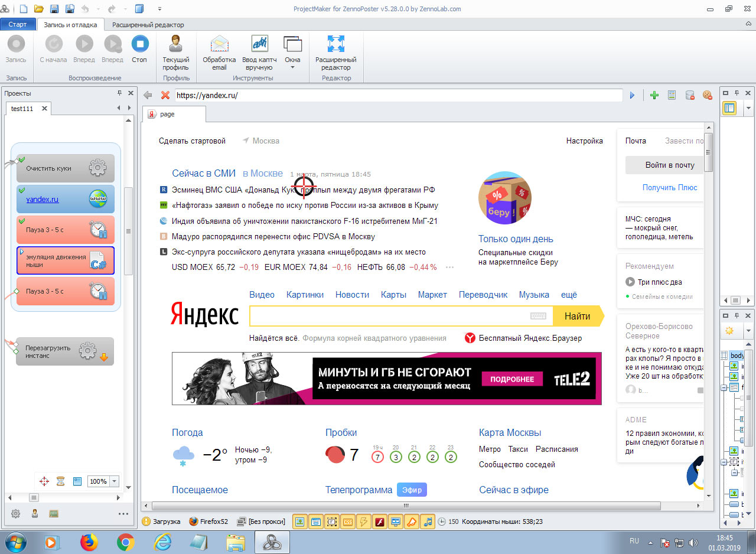Image resolution: width=756 pixels, height=554 pixels.
Task: Click the yellow layout icon in the top-right panel
Action: point(729,108)
